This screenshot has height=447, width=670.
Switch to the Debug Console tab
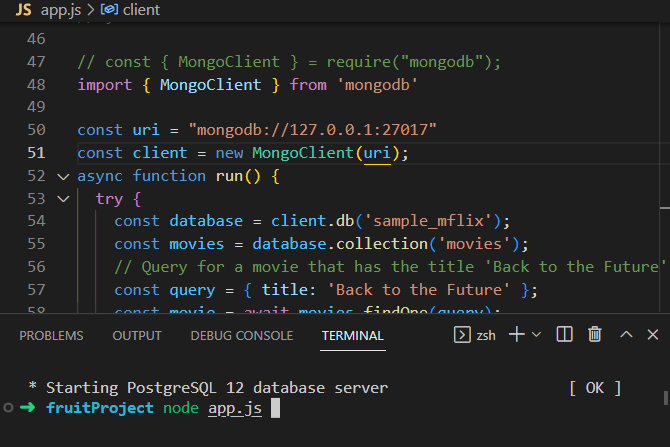pos(242,336)
